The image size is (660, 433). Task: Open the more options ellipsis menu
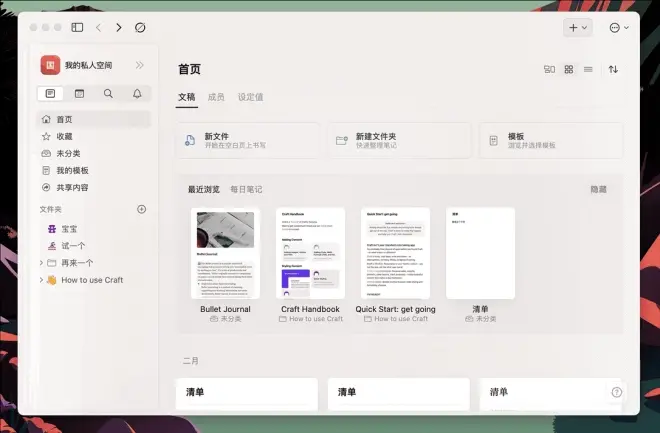coord(619,27)
